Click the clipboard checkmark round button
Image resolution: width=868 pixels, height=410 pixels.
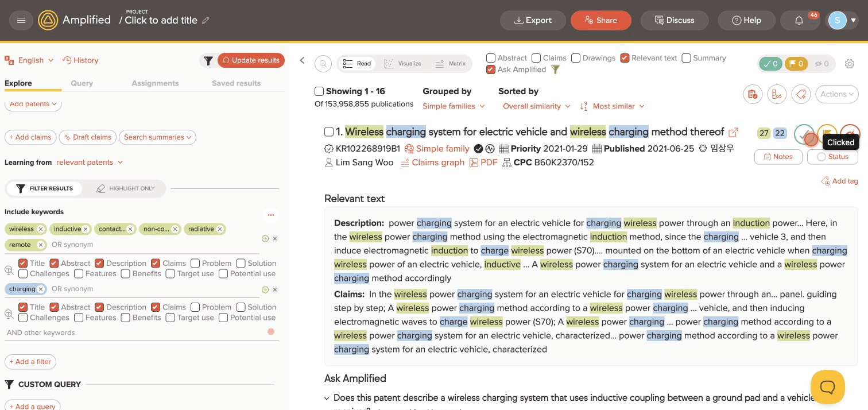[x=753, y=94]
